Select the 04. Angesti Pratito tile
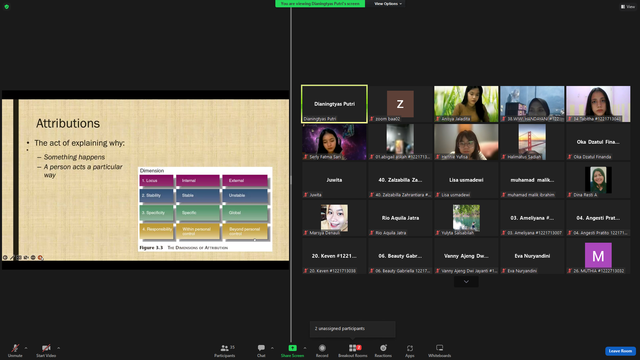The image size is (640, 360). click(x=598, y=218)
